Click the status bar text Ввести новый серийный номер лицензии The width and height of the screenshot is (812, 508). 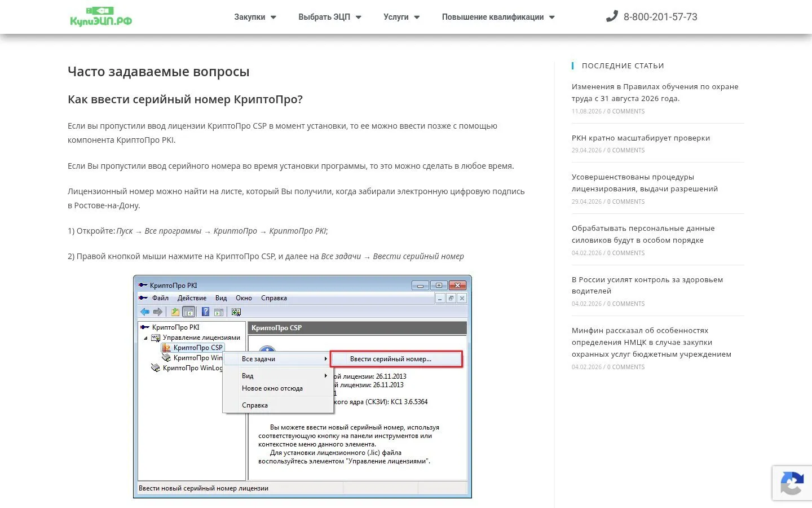[204, 488]
